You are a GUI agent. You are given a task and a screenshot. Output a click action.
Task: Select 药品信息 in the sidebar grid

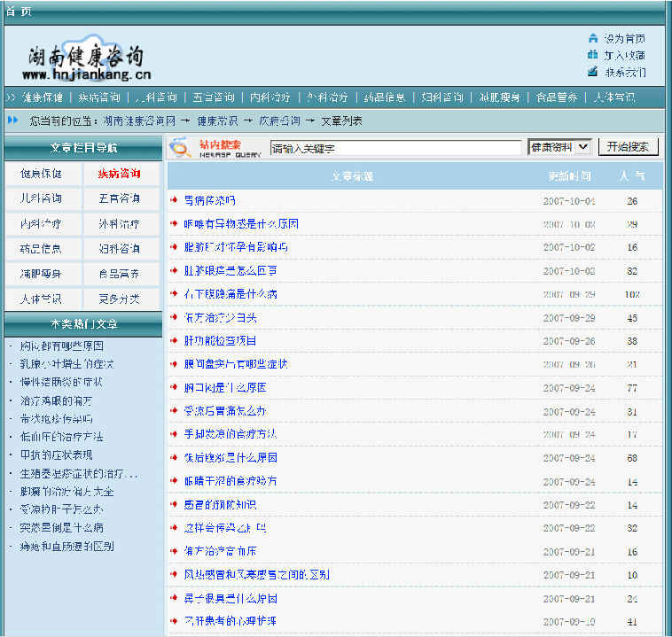pos(41,248)
